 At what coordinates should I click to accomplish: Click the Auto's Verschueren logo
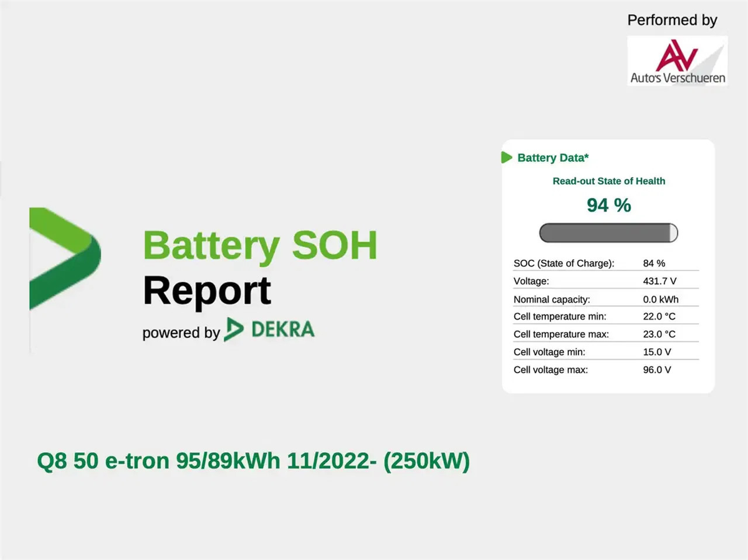pos(677,61)
